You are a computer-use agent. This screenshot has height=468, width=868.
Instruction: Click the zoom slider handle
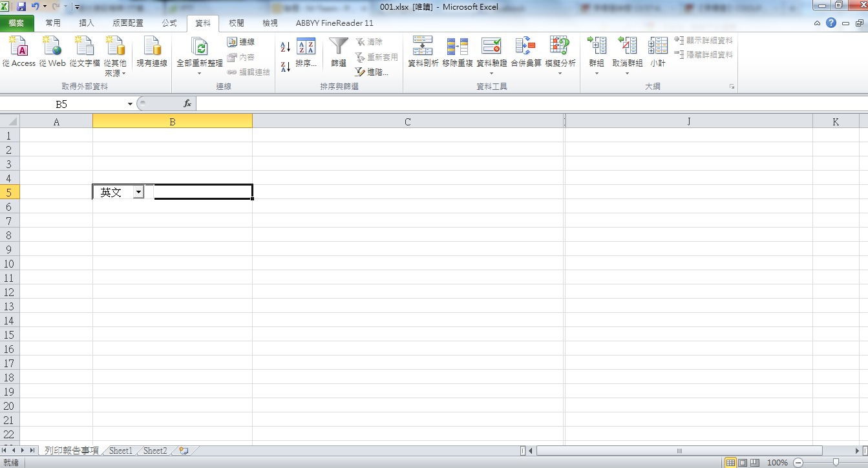pos(836,463)
